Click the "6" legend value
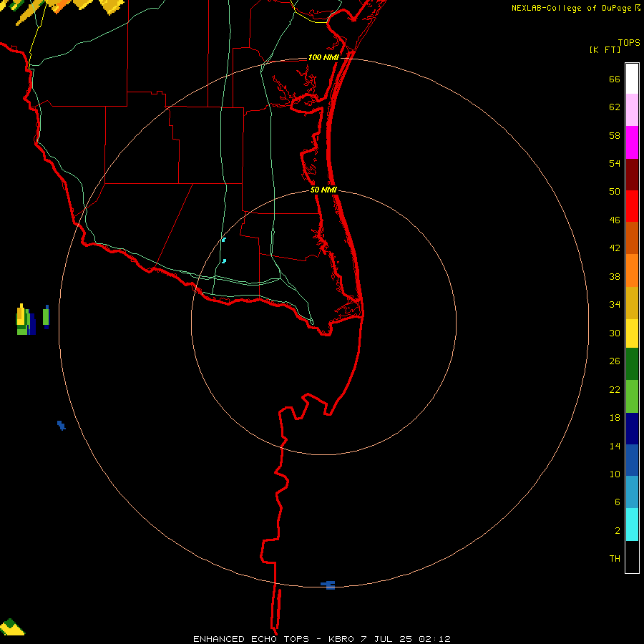Screen dimensions: 644x644 click(x=618, y=502)
